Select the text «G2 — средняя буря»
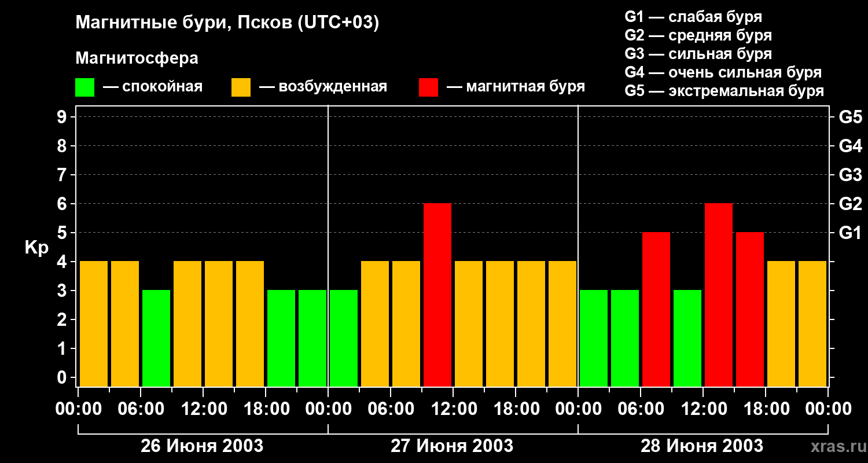The width and height of the screenshot is (868, 463). [x=698, y=35]
